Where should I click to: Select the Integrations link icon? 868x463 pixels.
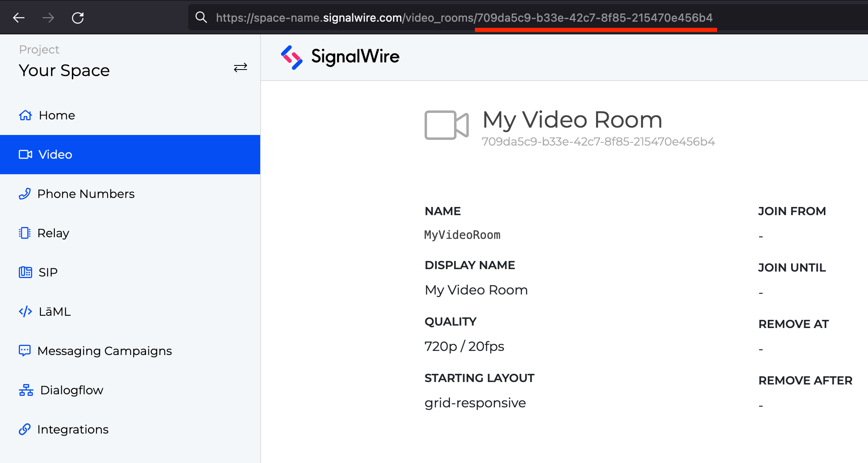(25, 429)
